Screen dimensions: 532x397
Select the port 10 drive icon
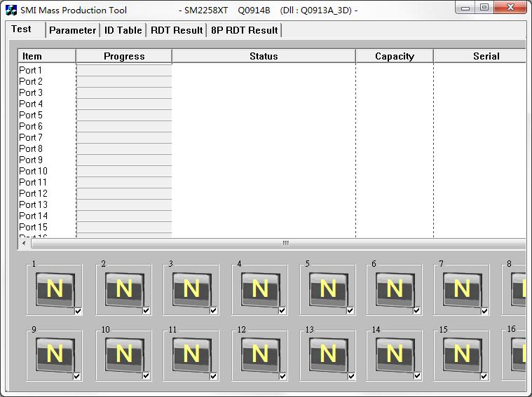click(x=123, y=354)
